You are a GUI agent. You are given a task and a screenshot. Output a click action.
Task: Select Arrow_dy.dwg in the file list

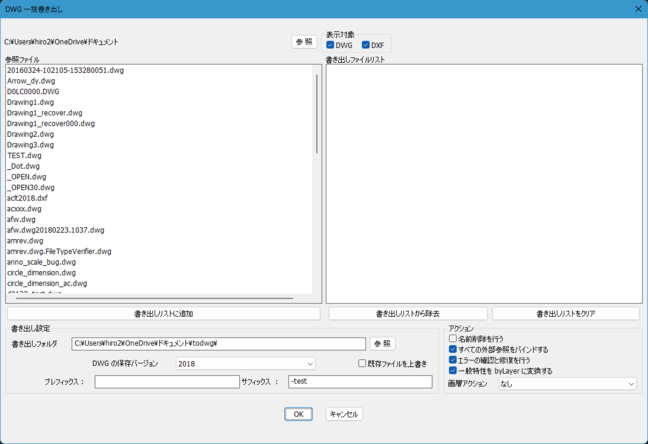[31, 81]
